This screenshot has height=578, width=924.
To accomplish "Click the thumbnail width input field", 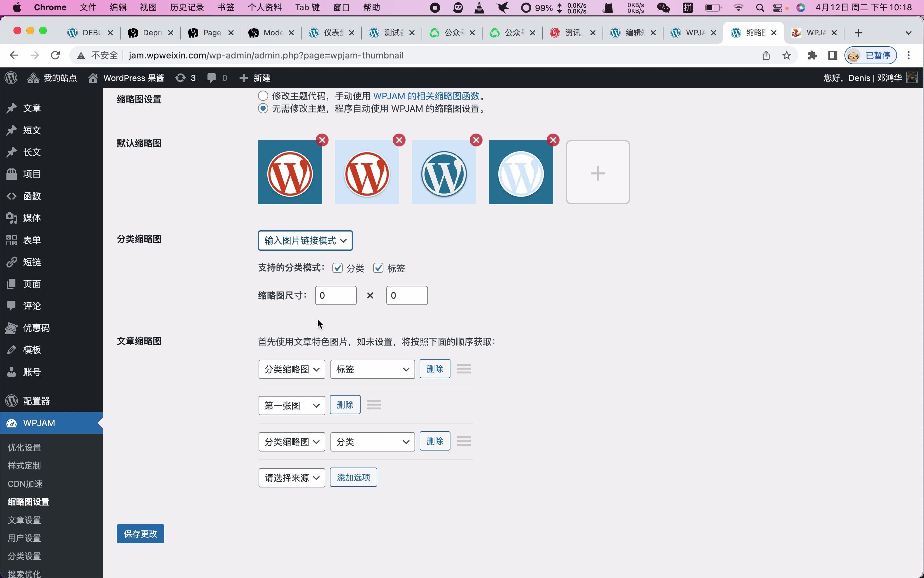I will click(x=336, y=295).
